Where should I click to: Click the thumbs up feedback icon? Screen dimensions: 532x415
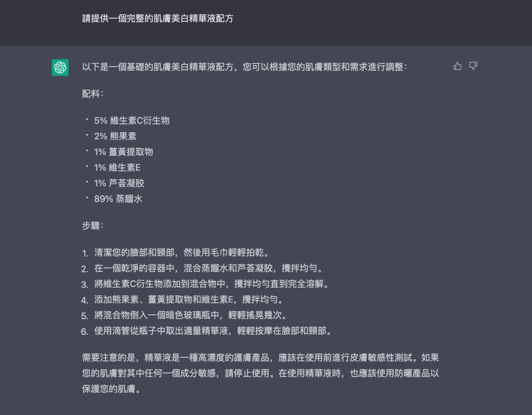[x=457, y=66]
